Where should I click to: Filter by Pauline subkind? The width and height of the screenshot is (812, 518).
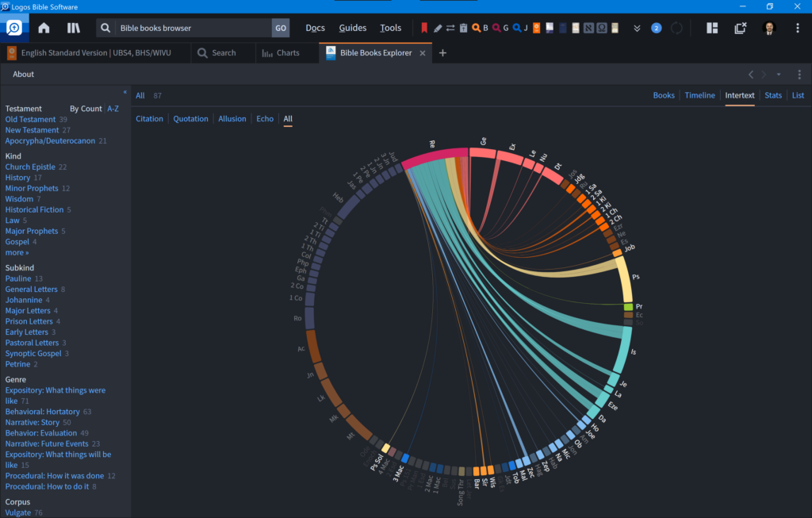pos(18,278)
